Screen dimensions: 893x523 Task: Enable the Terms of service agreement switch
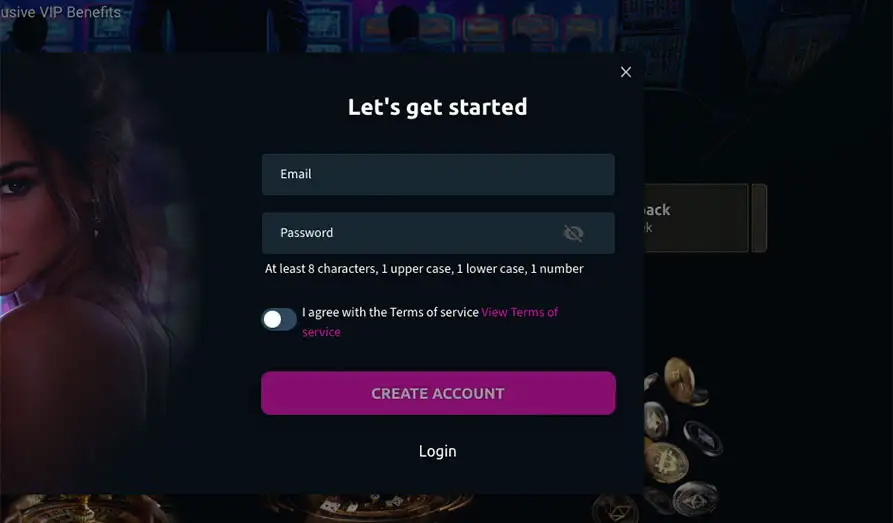coord(279,319)
